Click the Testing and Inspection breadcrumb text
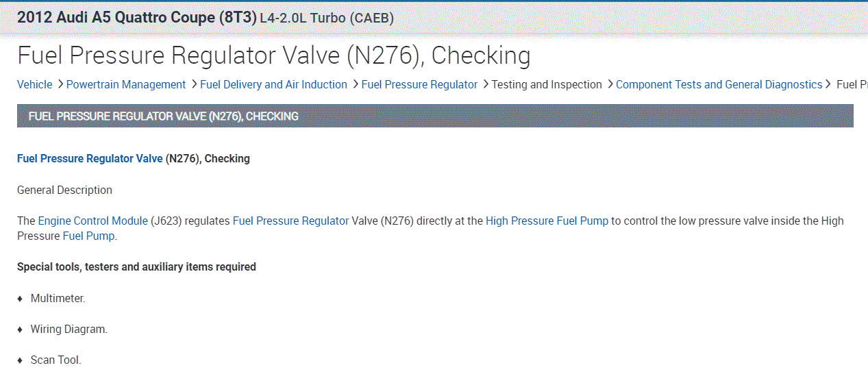 547,85
